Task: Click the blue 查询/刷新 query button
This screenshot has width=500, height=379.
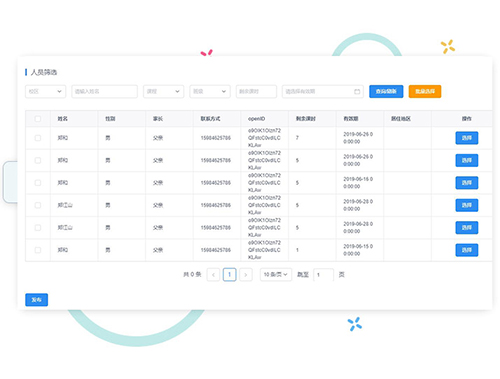Action: [x=386, y=91]
